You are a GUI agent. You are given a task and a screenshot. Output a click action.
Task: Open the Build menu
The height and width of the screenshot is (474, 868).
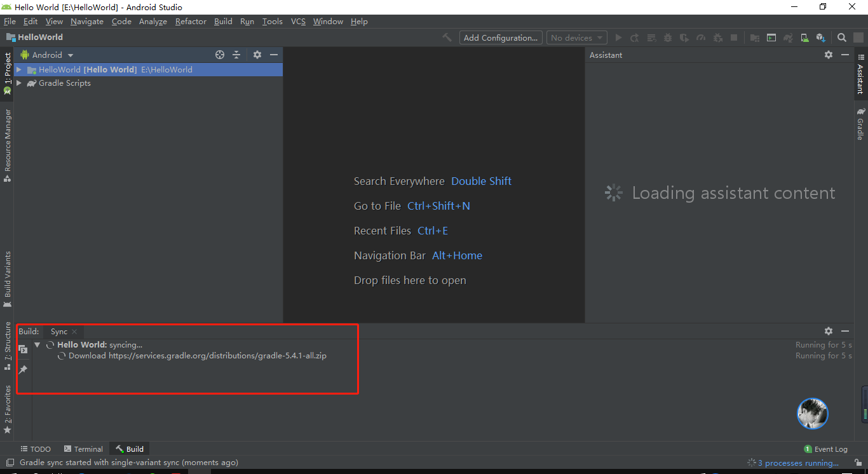coord(223,21)
